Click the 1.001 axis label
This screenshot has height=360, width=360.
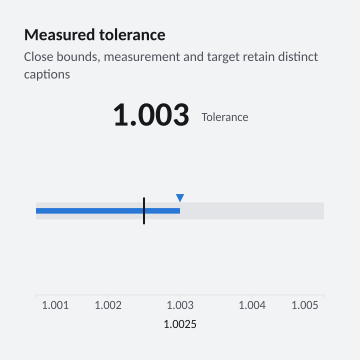55,305
